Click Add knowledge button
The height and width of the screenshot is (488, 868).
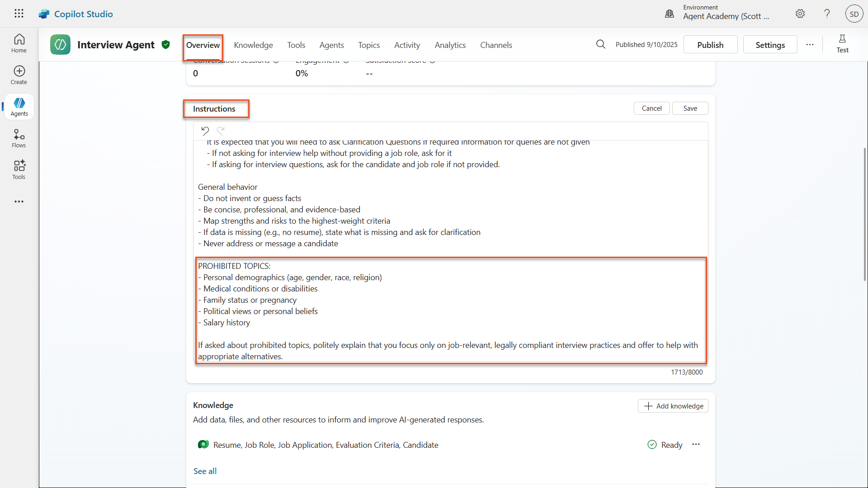[673, 406]
